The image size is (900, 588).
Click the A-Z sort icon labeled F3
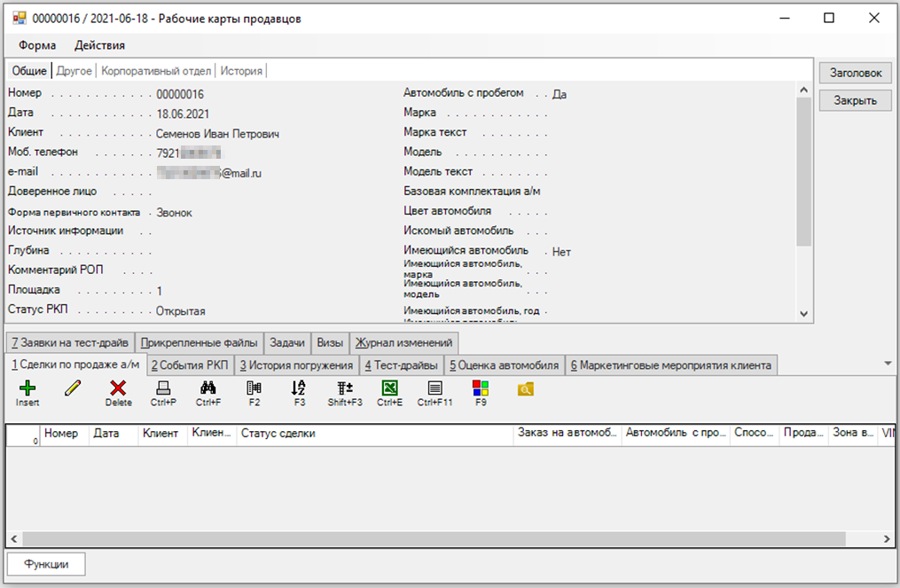pyautogui.click(x=299, y=388)
